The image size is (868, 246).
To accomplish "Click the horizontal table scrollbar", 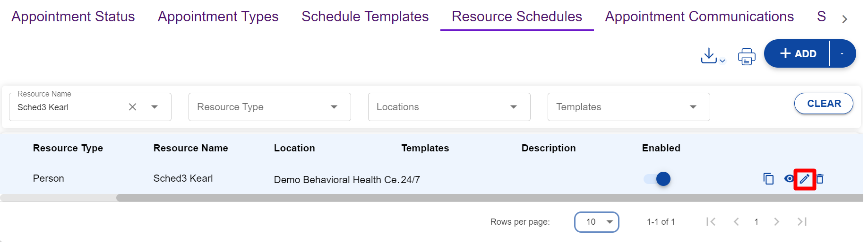I will click(x=473, y=198).
